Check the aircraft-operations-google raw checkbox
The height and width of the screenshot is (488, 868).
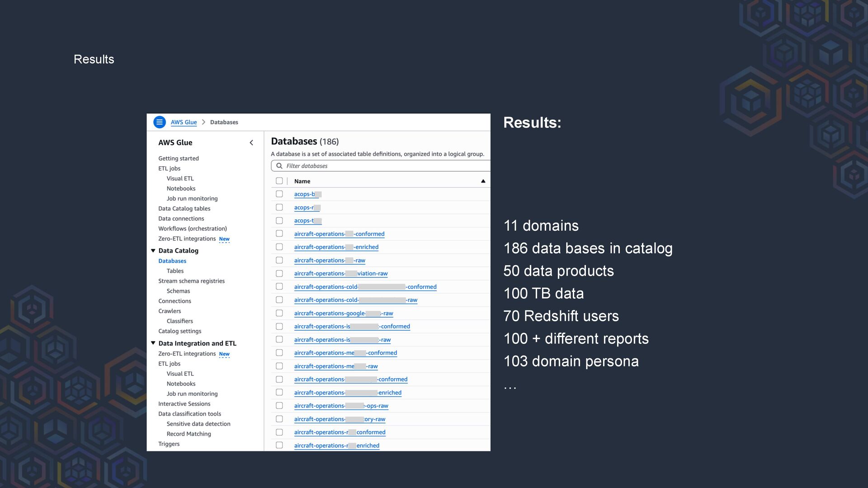279,313
